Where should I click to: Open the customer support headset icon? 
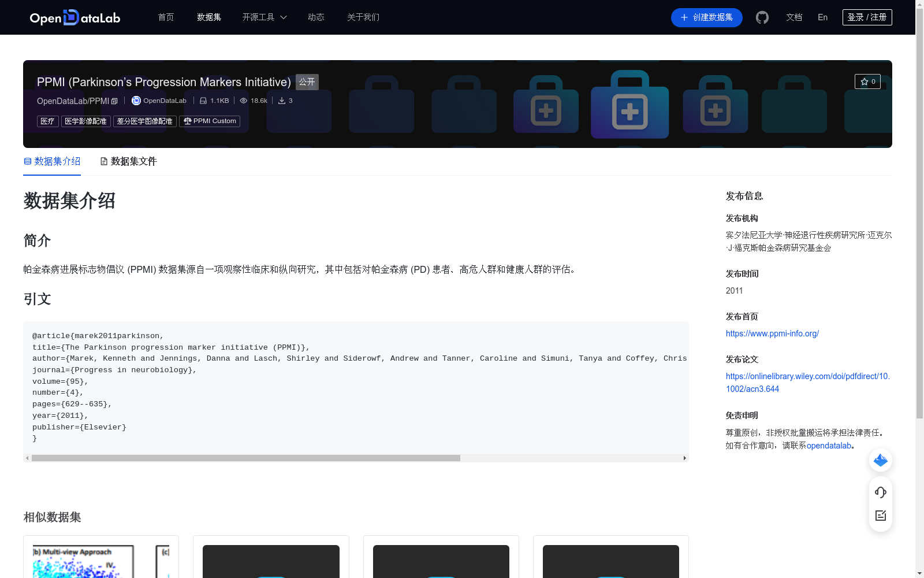tap(881, 492)
